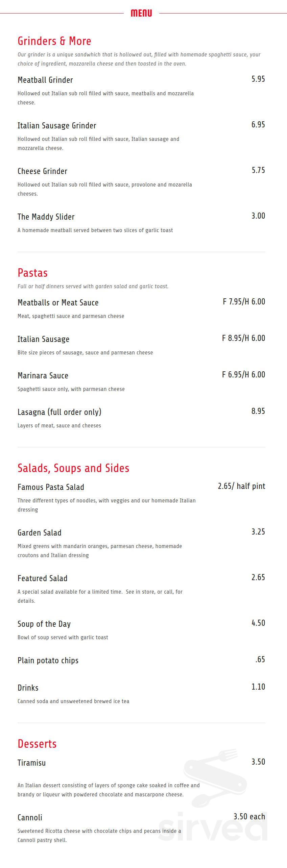287x868 pixels.
Task: Choose the Italian Sausage Grinder item
Action: click(x=57, y=126)
